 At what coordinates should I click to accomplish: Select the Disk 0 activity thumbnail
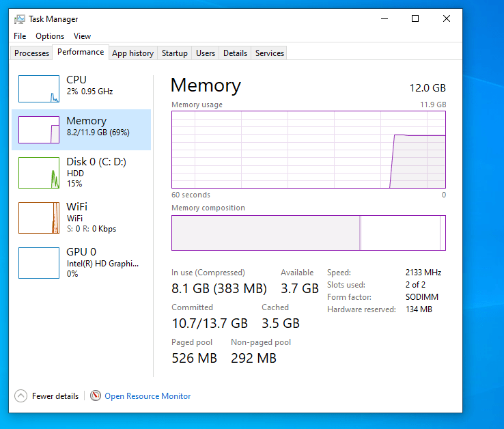click(x=39, y=173)
